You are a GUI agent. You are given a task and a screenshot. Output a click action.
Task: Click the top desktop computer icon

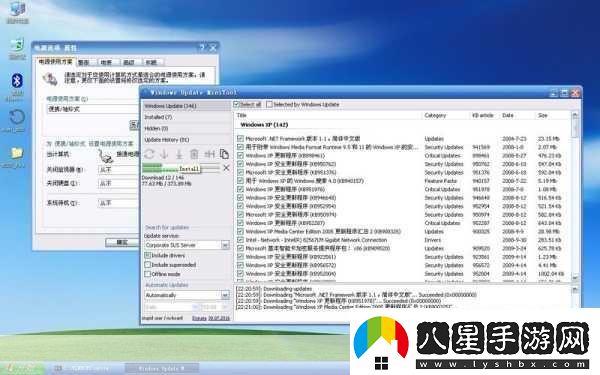(x=17, y=9)
